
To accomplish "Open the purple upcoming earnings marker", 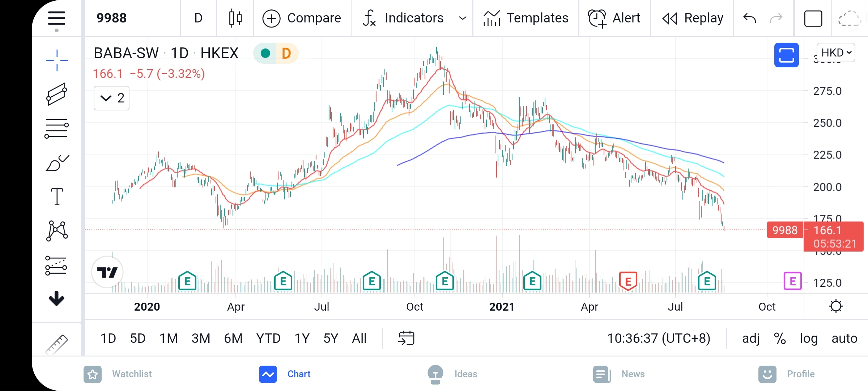I will 793,281.
